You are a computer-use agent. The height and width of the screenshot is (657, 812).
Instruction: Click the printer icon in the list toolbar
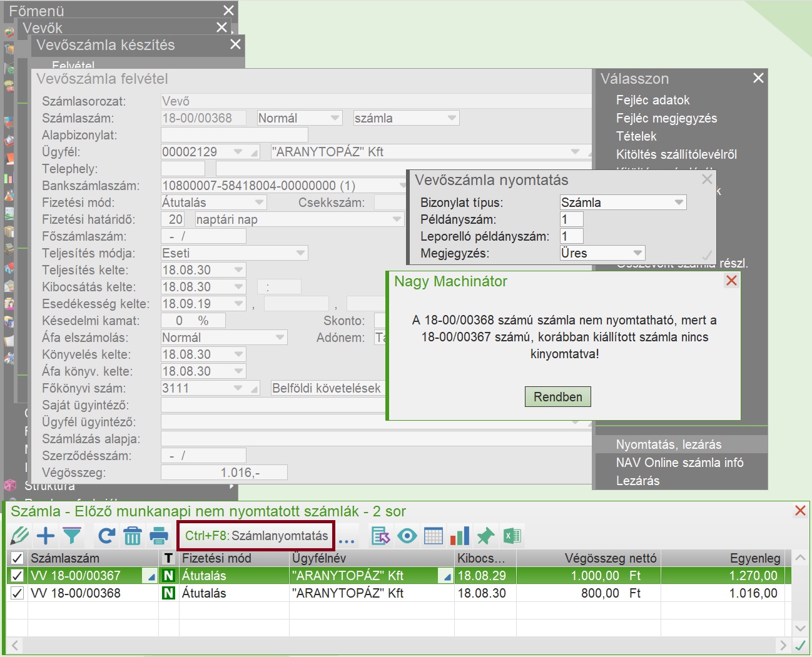(x=159, y=536)
